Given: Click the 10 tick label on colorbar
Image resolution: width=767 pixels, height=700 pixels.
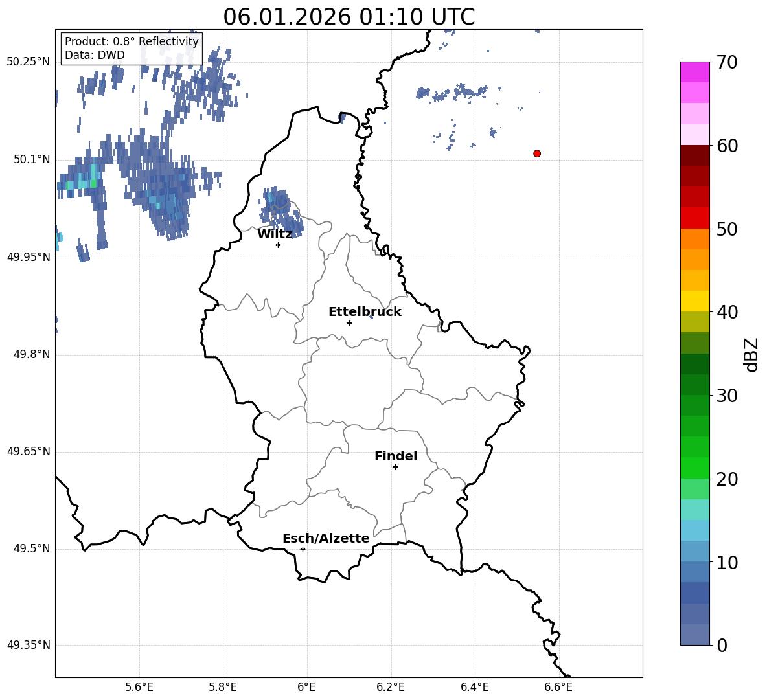Looking at the screenshot, I should (x=727, y=562).
